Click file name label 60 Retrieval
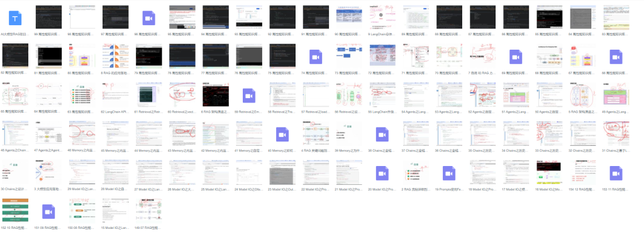The width and height of the screenshot is (644, 244). click(182, 112)
